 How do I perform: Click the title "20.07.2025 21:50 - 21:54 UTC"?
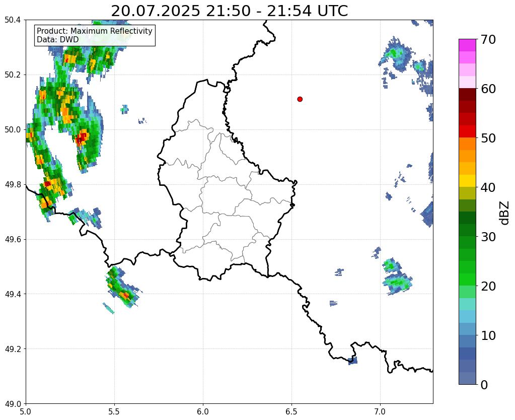229,11
